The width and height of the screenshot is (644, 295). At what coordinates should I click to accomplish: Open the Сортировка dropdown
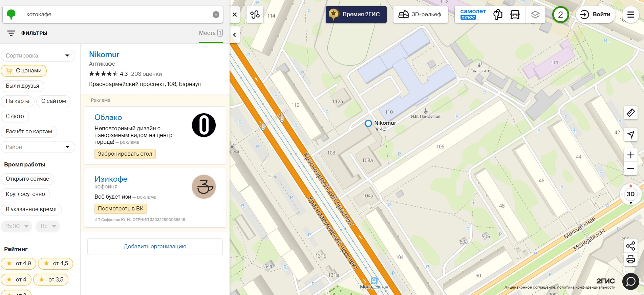point(38,55)
